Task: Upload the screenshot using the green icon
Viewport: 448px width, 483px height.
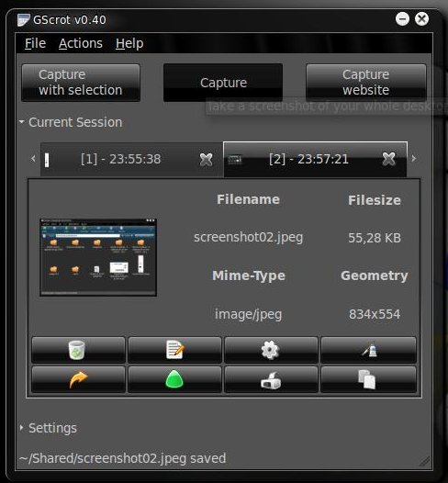Action: click(x=174, y=379)
